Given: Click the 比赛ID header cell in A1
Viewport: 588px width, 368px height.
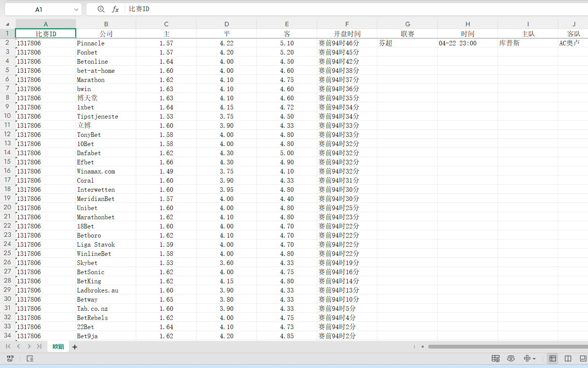Looking at the screenshot, I should pyautogui.click(x=46, y=34).
